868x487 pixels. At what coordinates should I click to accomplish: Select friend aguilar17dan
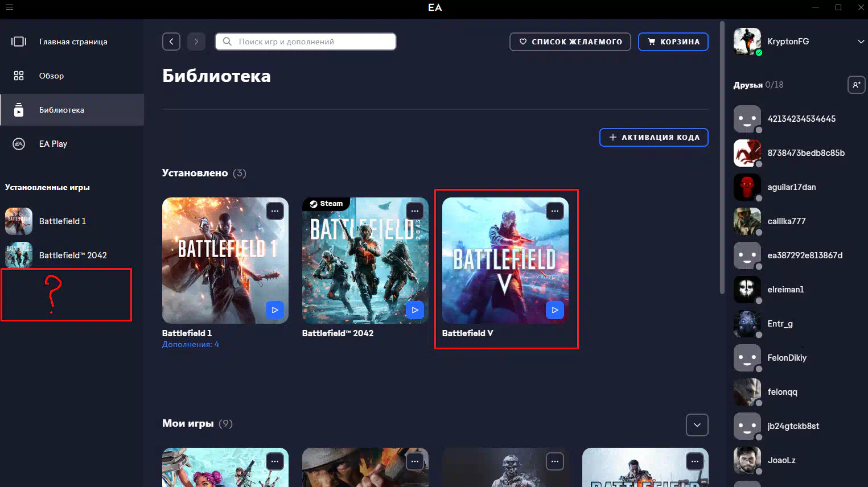coord(798,187)
